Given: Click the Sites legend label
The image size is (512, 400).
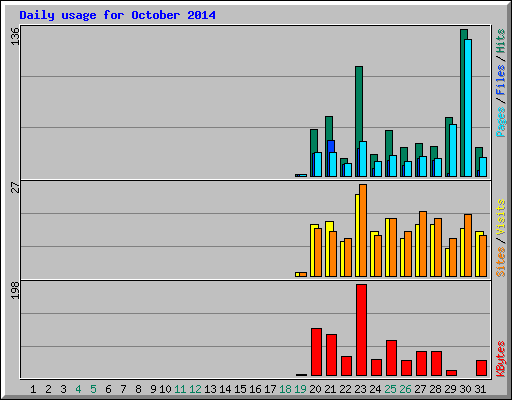Looking at the screenshot, I should pyautogui.click(x=501, y=262).
